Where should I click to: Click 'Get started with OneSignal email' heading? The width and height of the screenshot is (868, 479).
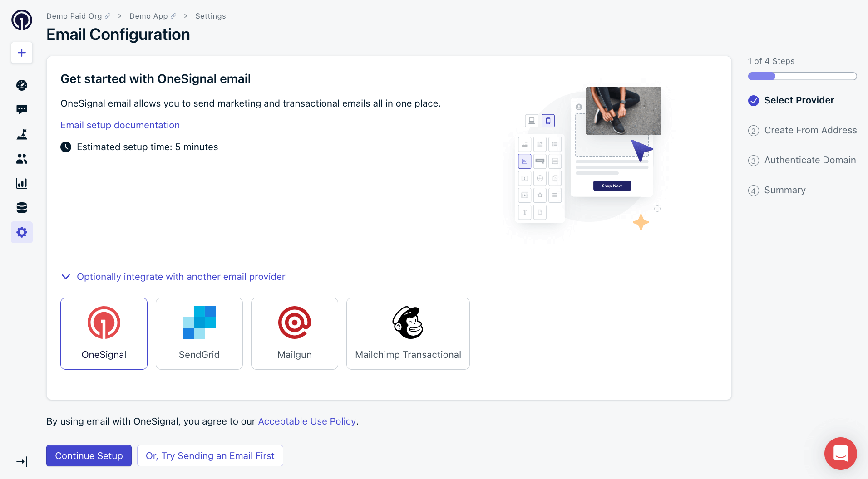[156, 79]
